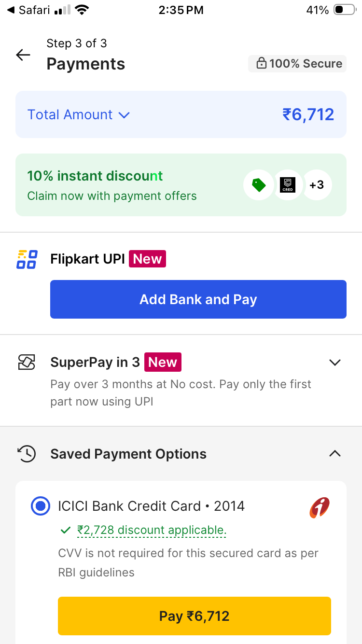The width and height of the screenshot is (362, 644).
Task: Open the Saved Payment Options heading
Action: click(128, 454)
